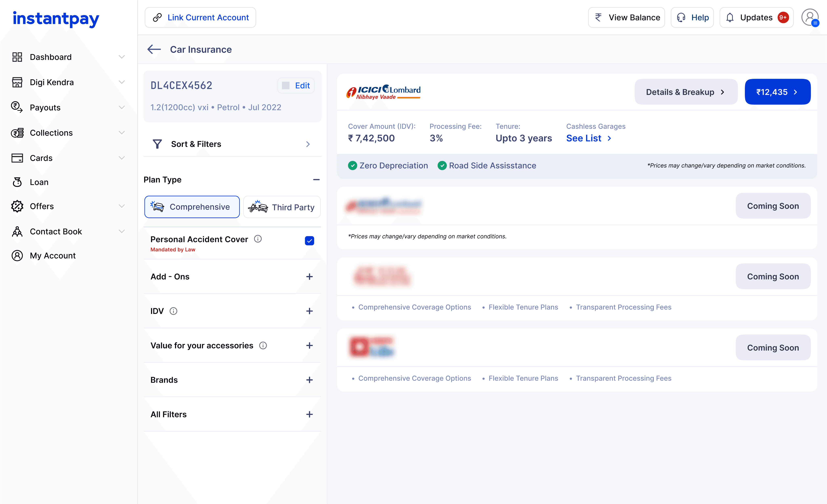Open My Account in sidebar
This screenshot has width=827, height=504.
pyautogui.click(x=52, y=255)
